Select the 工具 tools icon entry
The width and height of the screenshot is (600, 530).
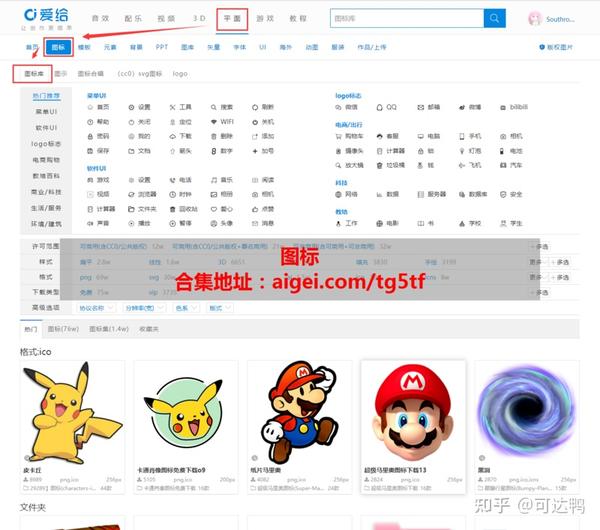click(181, 107)
